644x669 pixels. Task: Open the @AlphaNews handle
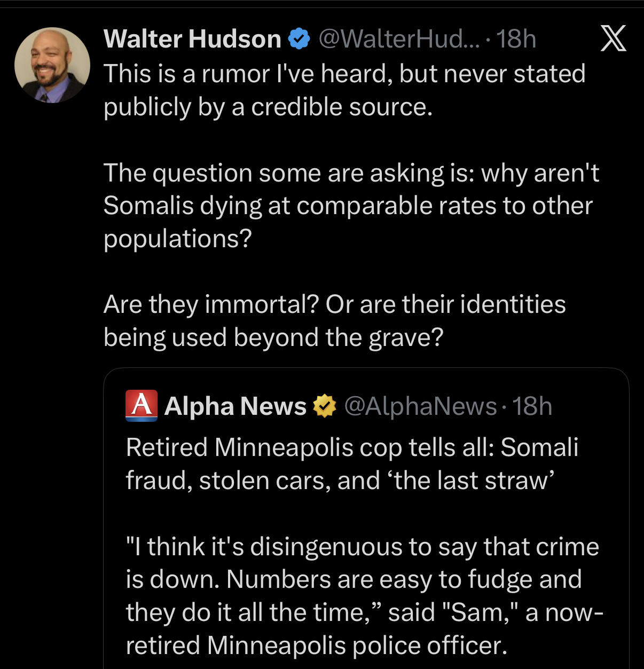click(x=421, y=406)
